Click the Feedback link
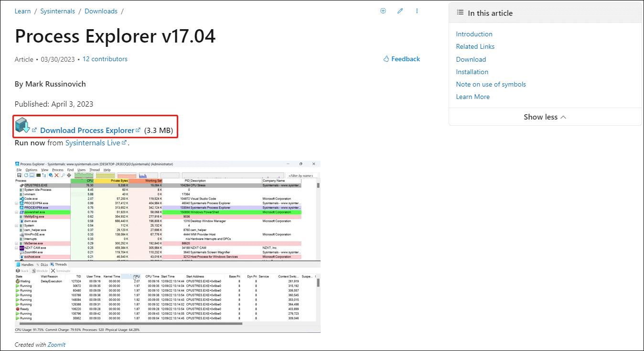This screenshot has width=644, height=351. (405, 58)
